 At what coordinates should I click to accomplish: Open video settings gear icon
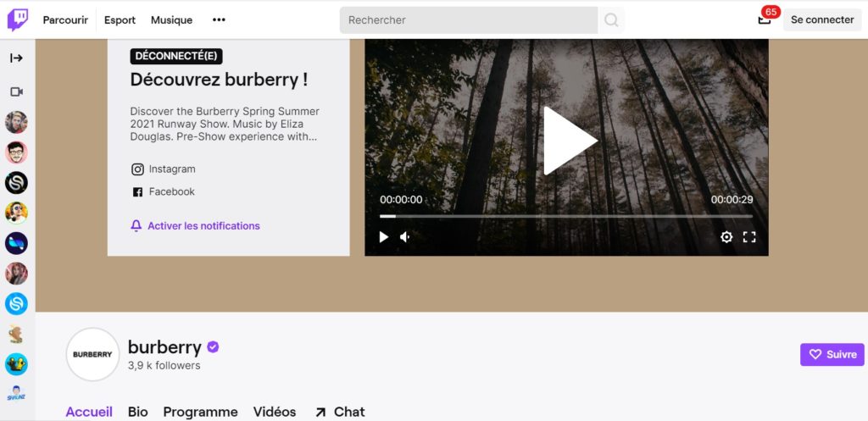point(726,237)
